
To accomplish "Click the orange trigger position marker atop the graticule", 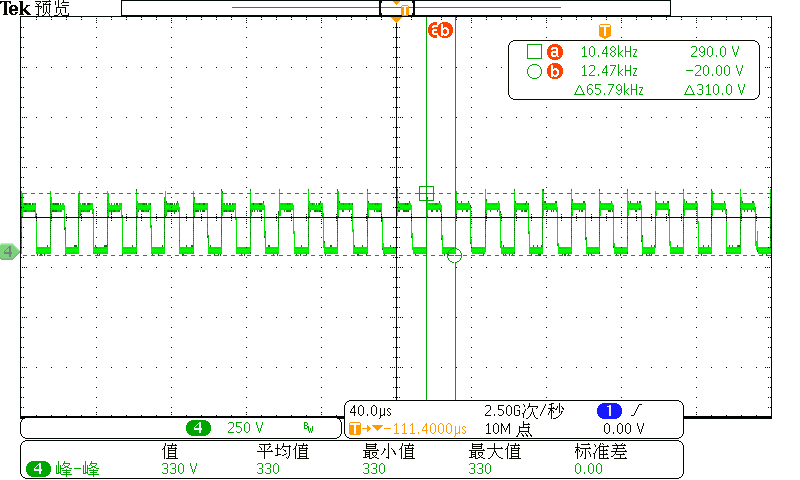I will [x=396, y=19].
